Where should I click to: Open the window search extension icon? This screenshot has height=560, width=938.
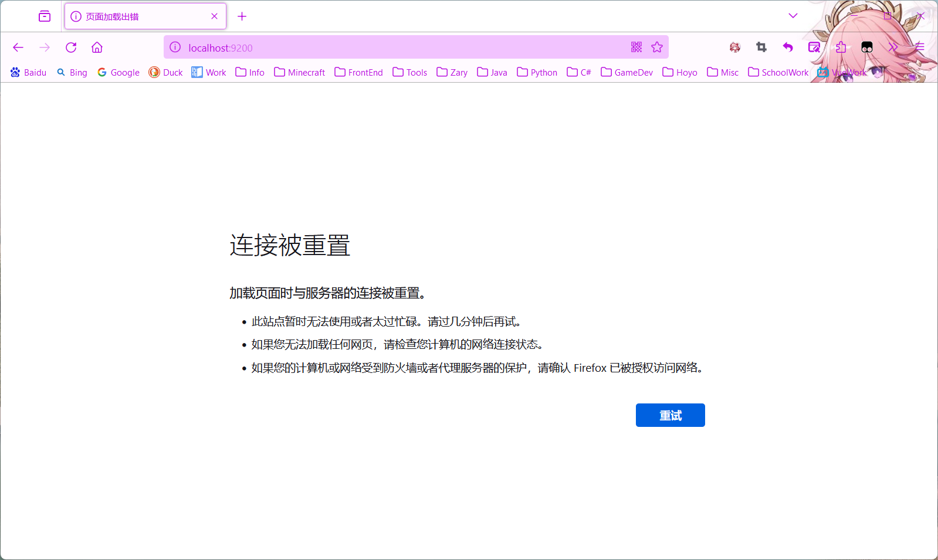[x=814, y=47]
